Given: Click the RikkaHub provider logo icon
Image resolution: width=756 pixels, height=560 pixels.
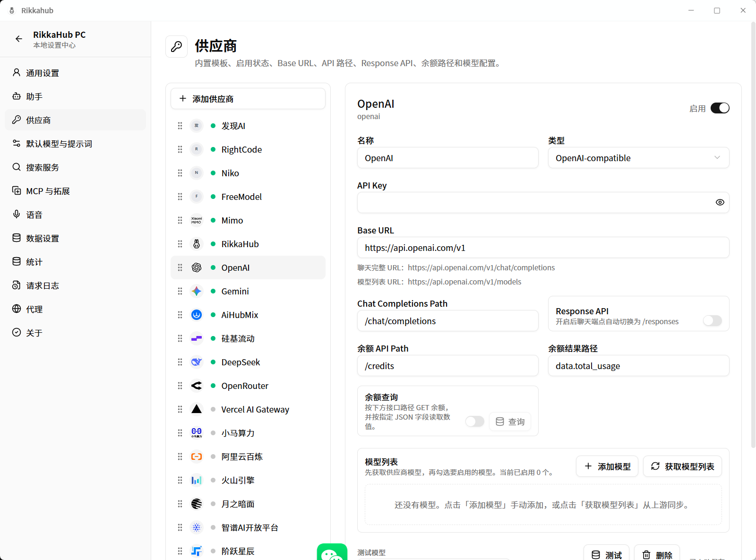Looking at the screenshot, I should pyautogui.click(x=197, y=244).
